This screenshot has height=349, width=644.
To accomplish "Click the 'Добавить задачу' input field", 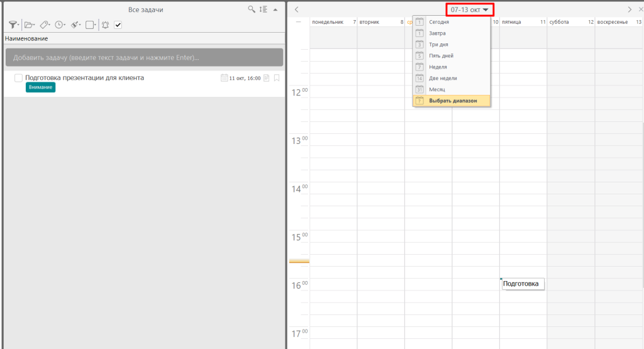I will (144, 58).
